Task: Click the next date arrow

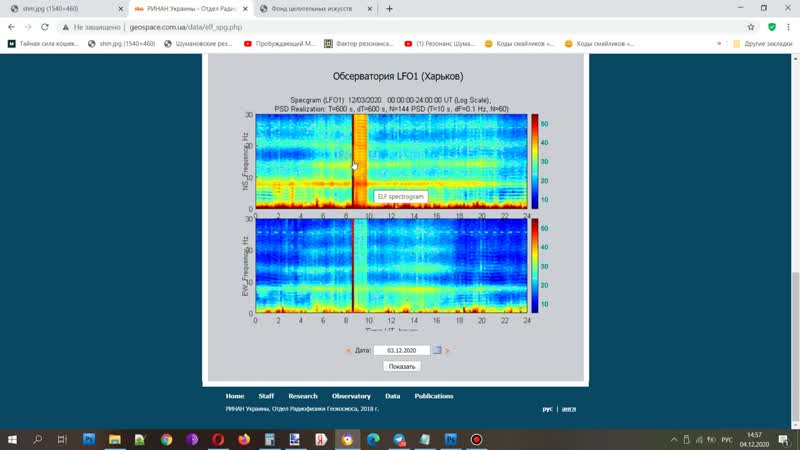Action: point(447,351)
